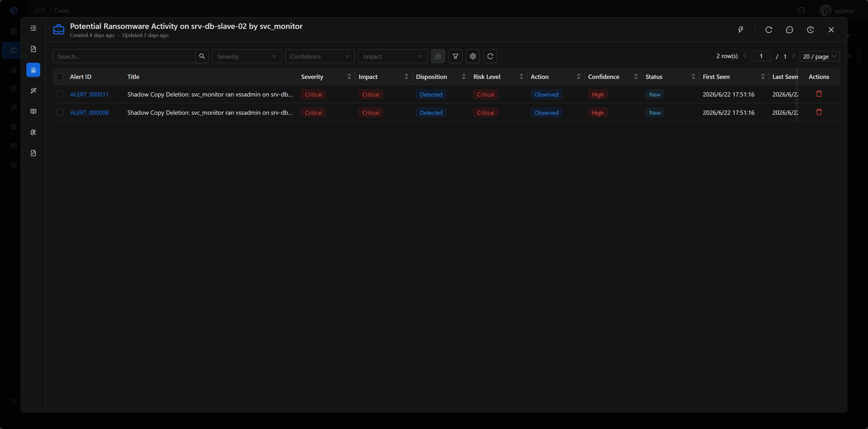
Task: Refresh the case using header reload icon
Action: tap(768, 30)
